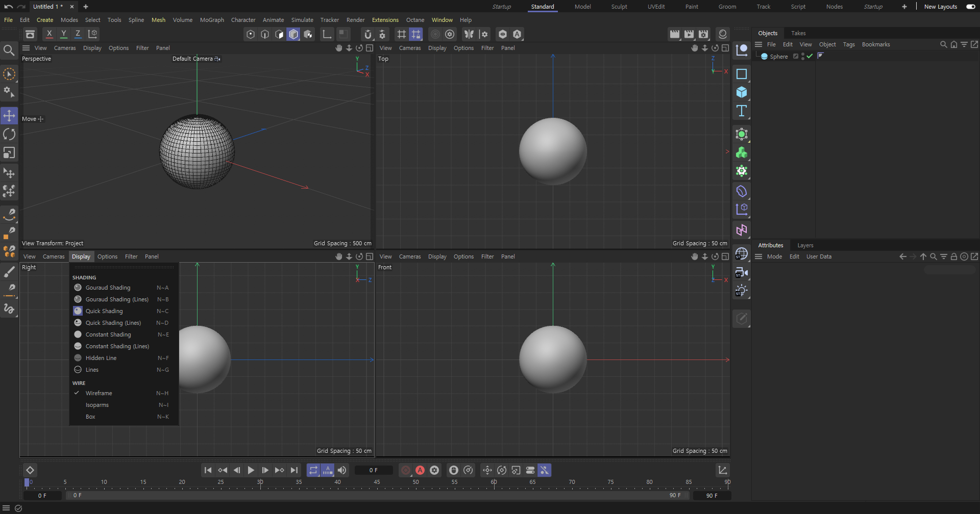Open the Objects manager Tags menu
The width and height of the screenshot is (980, 514).
click(849, 44)
